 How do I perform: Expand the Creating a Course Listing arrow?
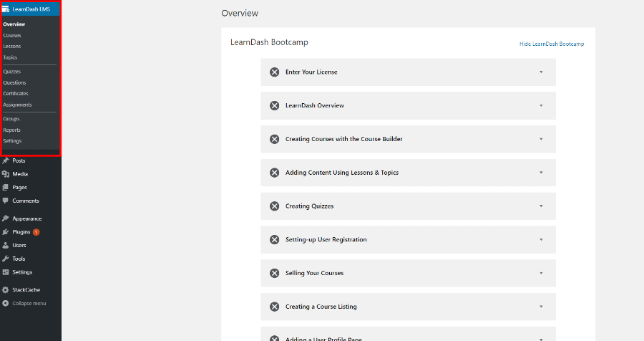click(541, 307)
